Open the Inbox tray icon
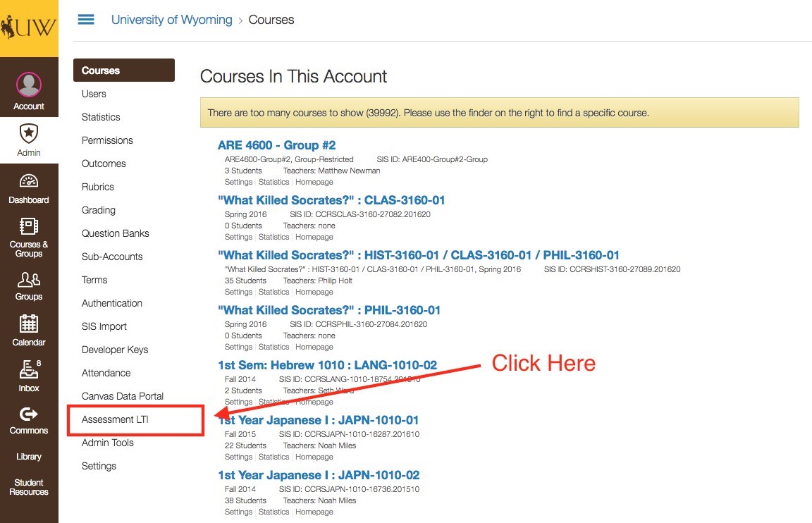Image resolution: width=812 pixels, height=523 pixels. point(29,369)
